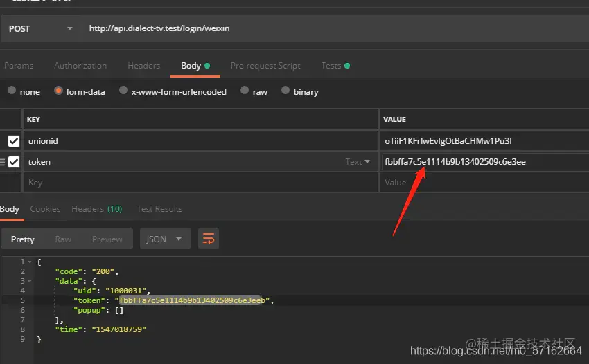The height and width of the screenshot is (364, 589).
Task: Click the "code": "200" line
Action: coord(87,271)
